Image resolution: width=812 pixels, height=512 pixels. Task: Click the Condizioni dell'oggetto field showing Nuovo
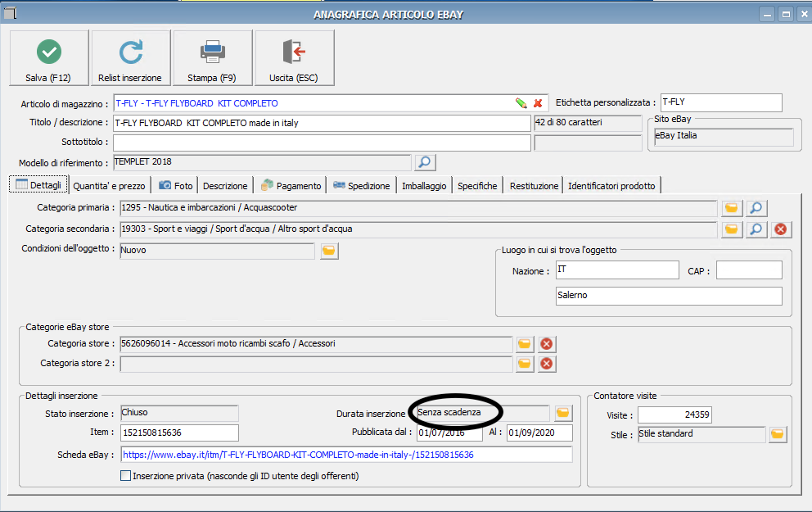(x=218, y=251)
